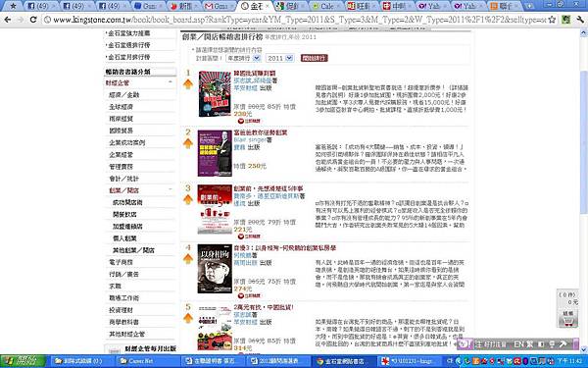Viewport: 588px width, 368px height.
Task: Switch to Cuper Net taskbar item
Action: 146,361
